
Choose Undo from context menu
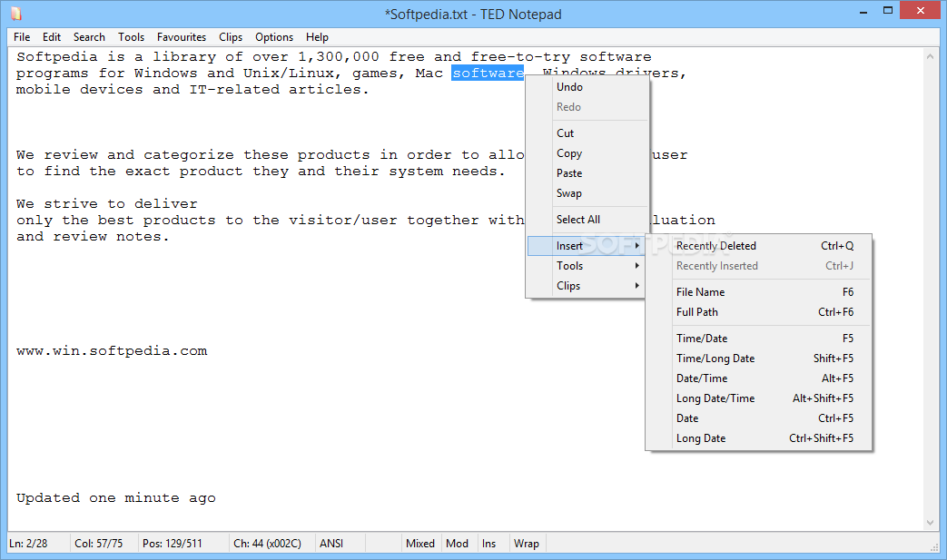[x=587, y=87]
